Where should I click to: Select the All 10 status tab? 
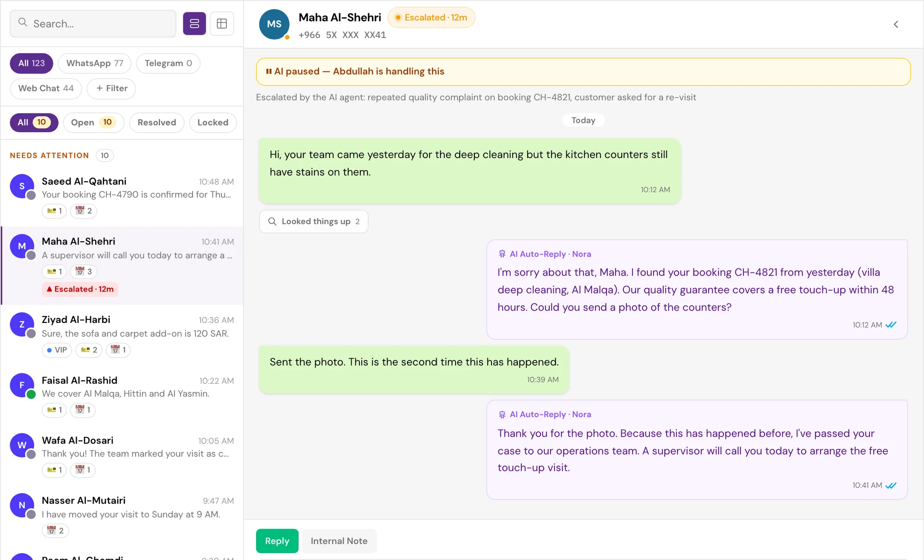34,122
